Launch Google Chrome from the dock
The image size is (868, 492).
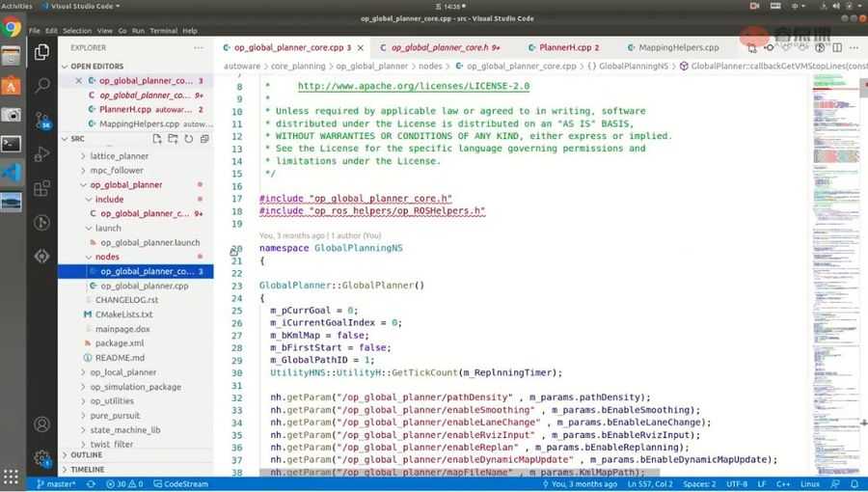click(11, 27)
